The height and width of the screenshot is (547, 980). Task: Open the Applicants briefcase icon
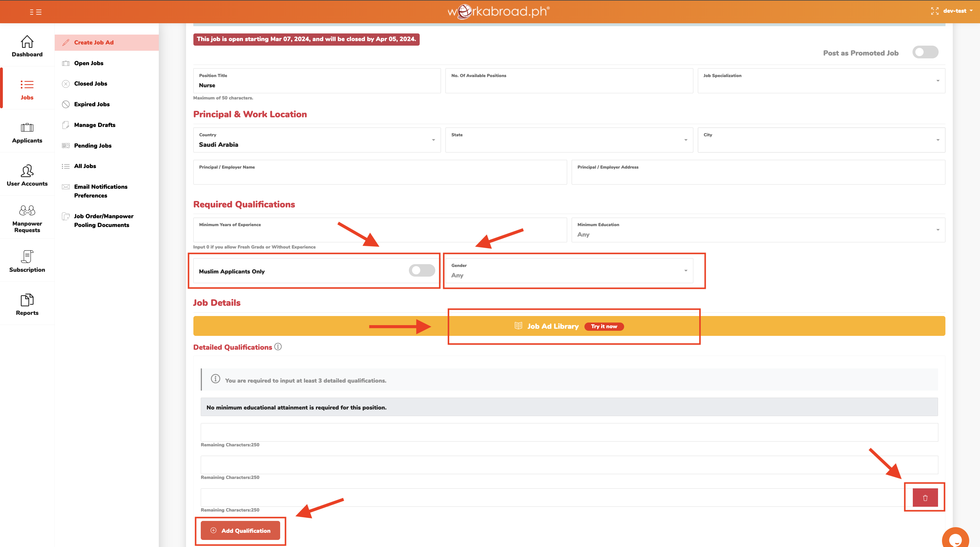click(x=27, y=127)
